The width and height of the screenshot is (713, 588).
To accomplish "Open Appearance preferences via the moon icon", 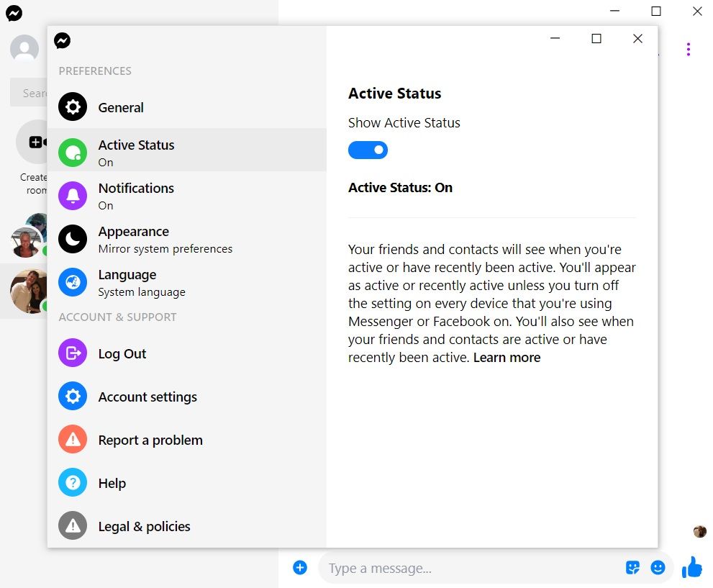I will tap(73, 238).
